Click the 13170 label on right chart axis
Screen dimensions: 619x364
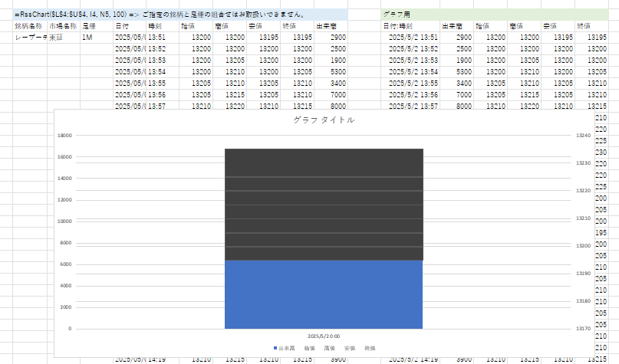pos(584,329)
